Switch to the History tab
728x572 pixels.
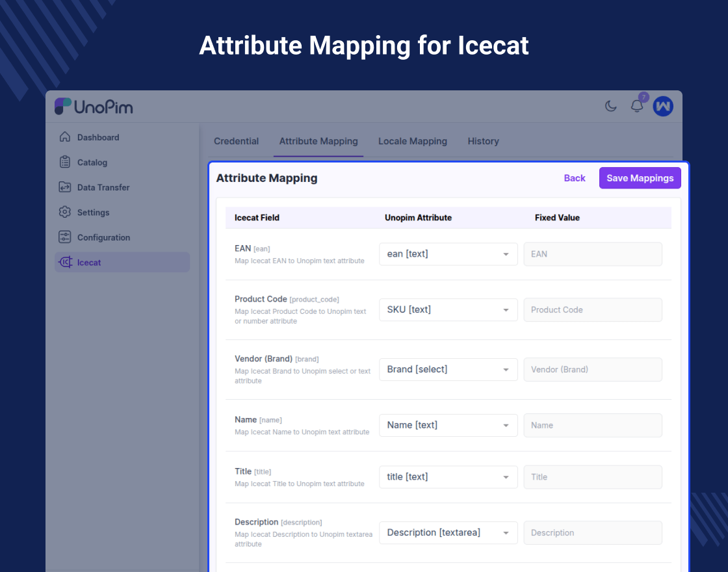click(483, 141)
